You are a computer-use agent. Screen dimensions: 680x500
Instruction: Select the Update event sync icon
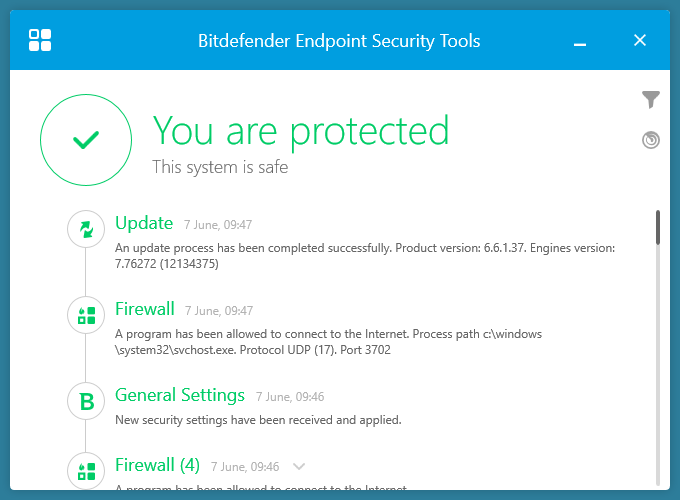click(x=86, y=229)
